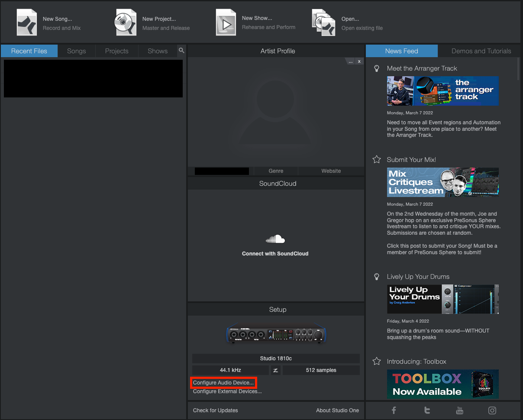The image size is (523, 420).
Task: Click the New Song... label
Action: [x=57, y=19]
